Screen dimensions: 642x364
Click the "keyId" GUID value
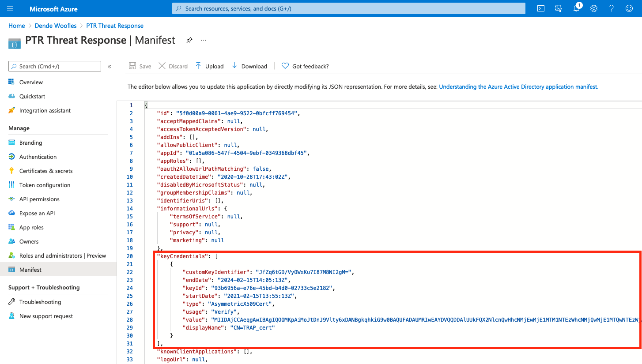pos(272,288)
